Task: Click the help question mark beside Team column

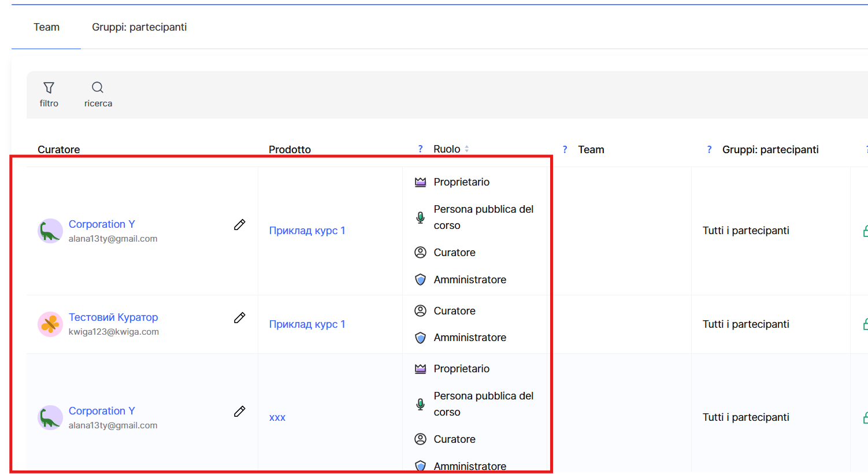Action: [x=565, y=150]
